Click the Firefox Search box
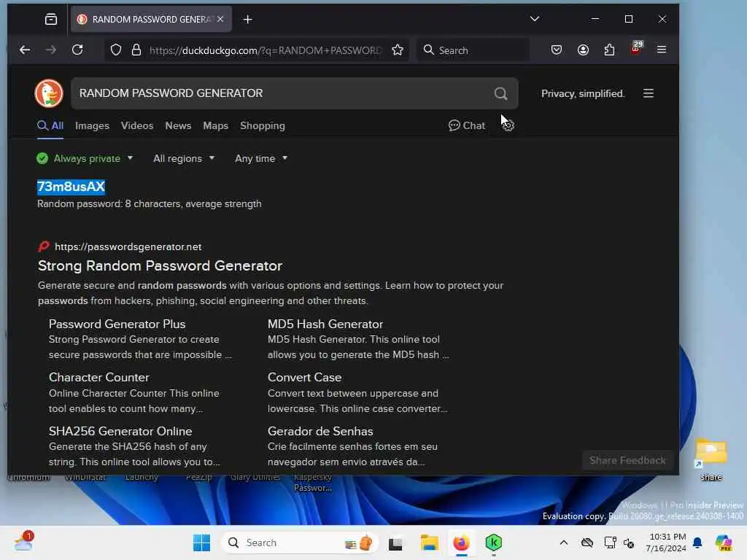747x560 pixels. 473,50
